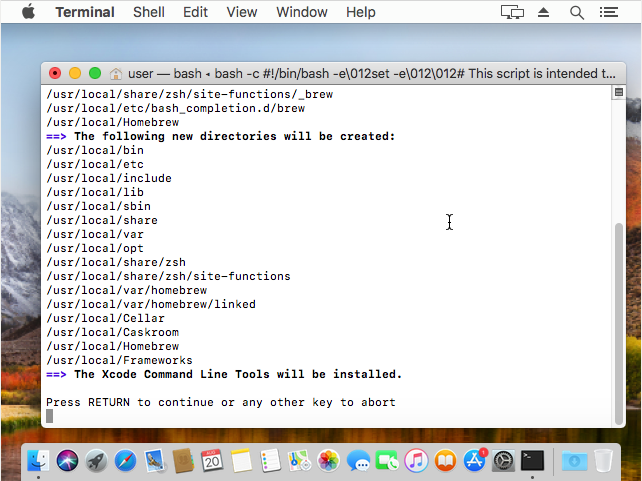Launch Siri from the Dock
Viewport: 642px width, 481px height.
click(67, 460)
